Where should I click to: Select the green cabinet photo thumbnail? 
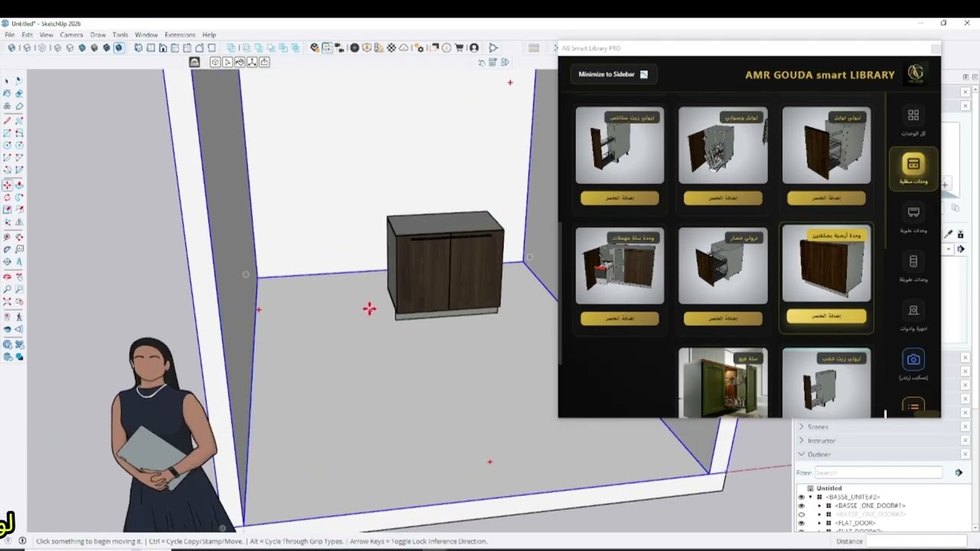tap(723, 383)
